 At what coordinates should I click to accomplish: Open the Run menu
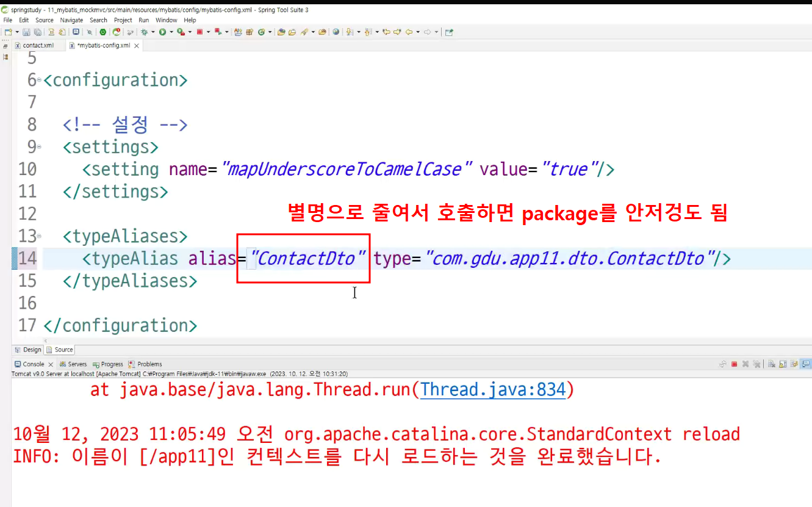tap(144, 20)
